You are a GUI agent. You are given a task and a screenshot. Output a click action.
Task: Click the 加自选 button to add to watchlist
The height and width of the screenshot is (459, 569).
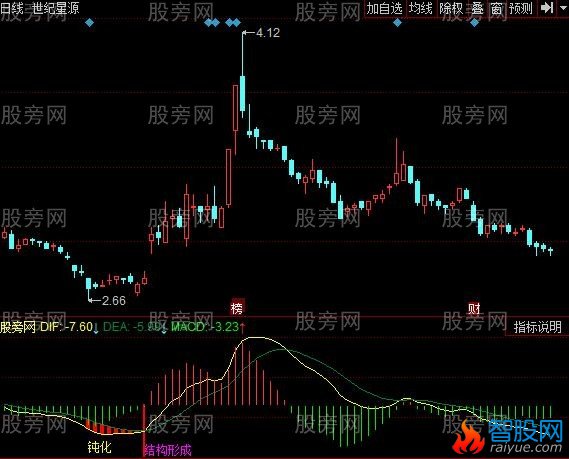(384, 8)
